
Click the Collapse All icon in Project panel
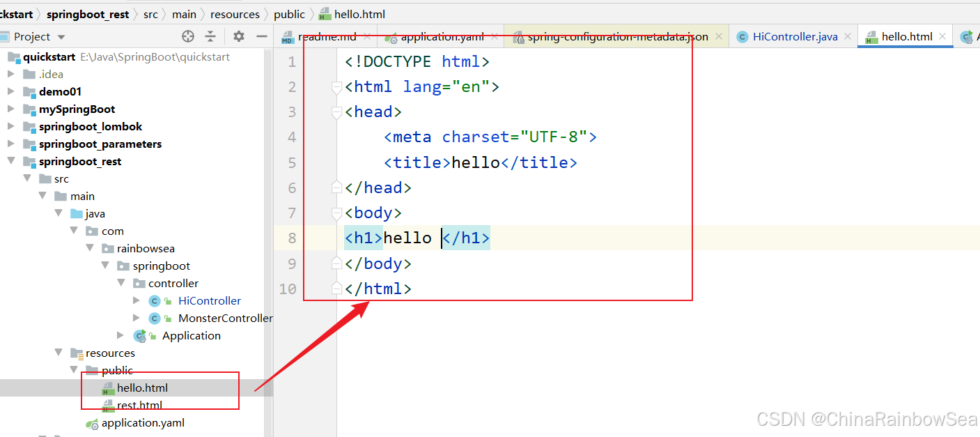(210, 37)
